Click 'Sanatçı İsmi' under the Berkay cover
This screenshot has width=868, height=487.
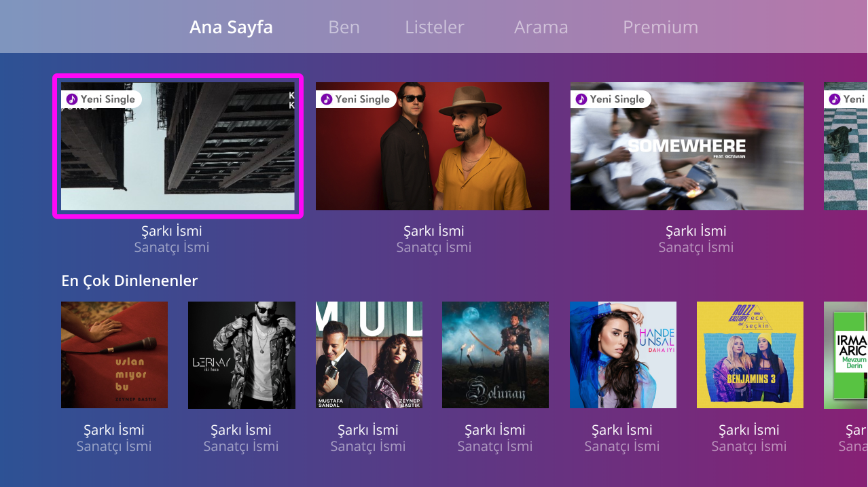point(241,446)
